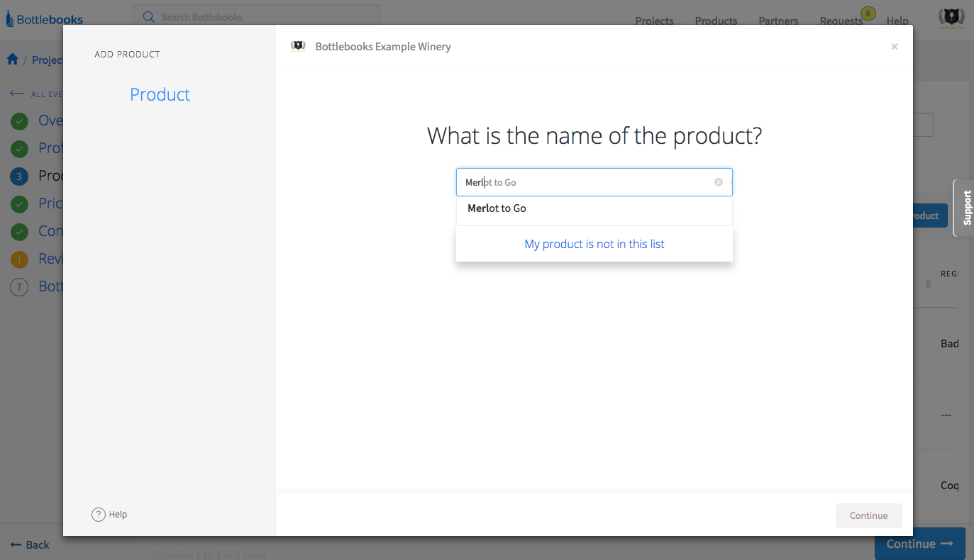Close the Add Product dialog
The width and height of the screenshot is (974, 560).
tap(894, 47)
